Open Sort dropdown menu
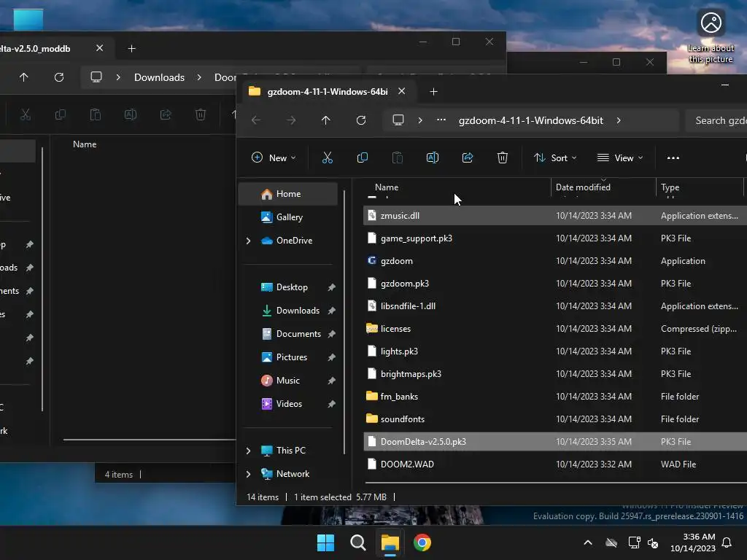Screen dimensions: 747x560 pyautogui.click(x=555, y=157)
